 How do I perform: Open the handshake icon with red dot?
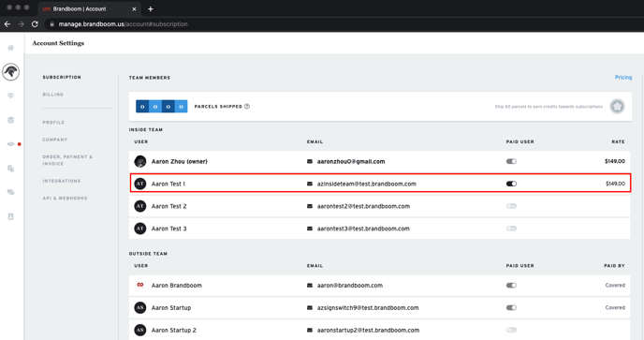(11, 144)
